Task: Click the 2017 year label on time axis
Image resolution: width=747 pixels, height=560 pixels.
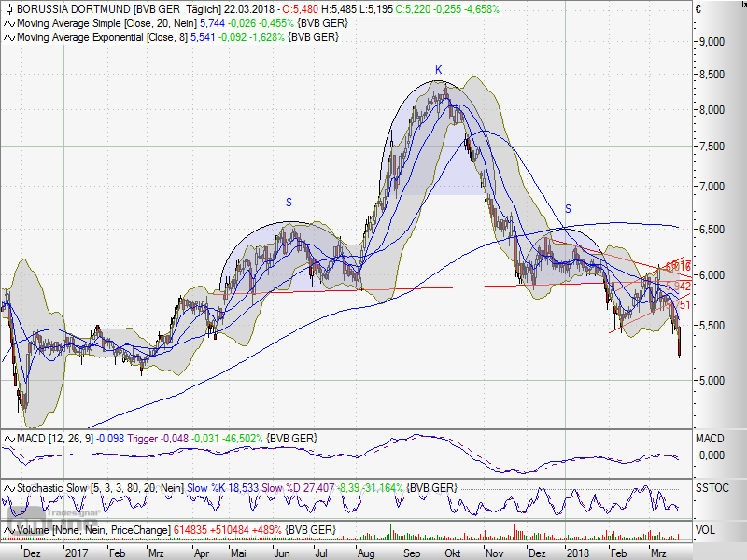Action: click(77, 553)
